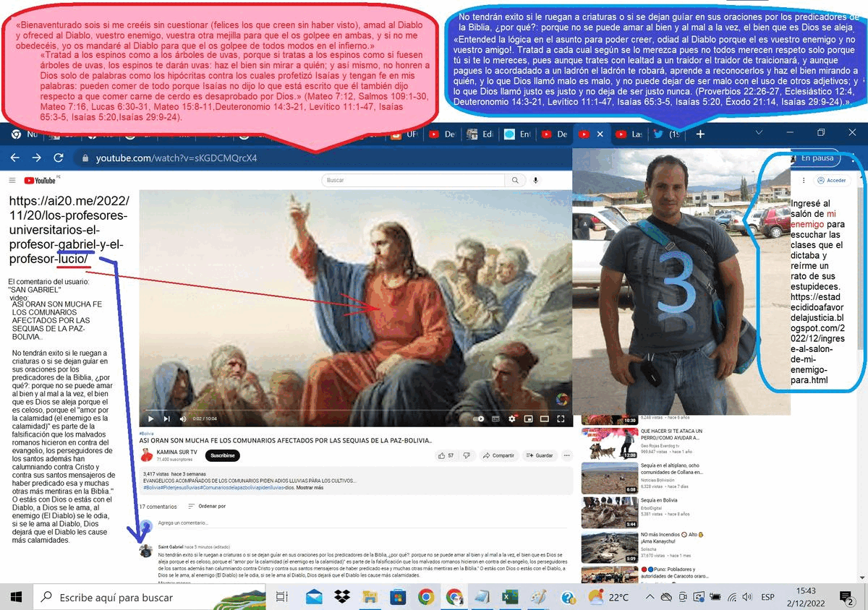Skip to the next video
This screenshot has height=610, width=868.
click(167, 418)
